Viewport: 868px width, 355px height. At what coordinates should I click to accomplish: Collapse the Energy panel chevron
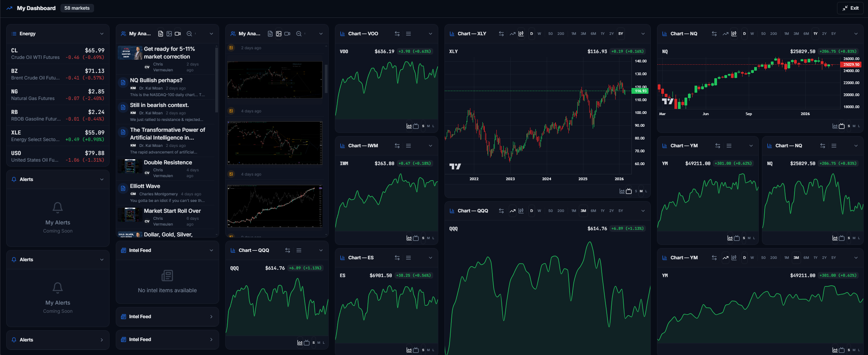click(102, 34)
